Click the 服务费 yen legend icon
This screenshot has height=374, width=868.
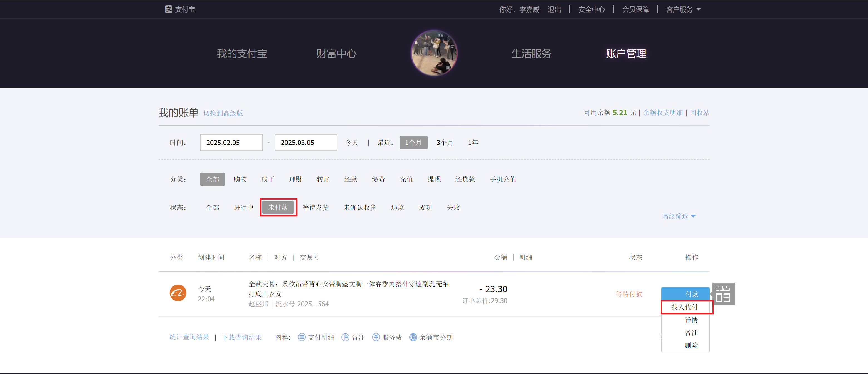tap(376, 337)
